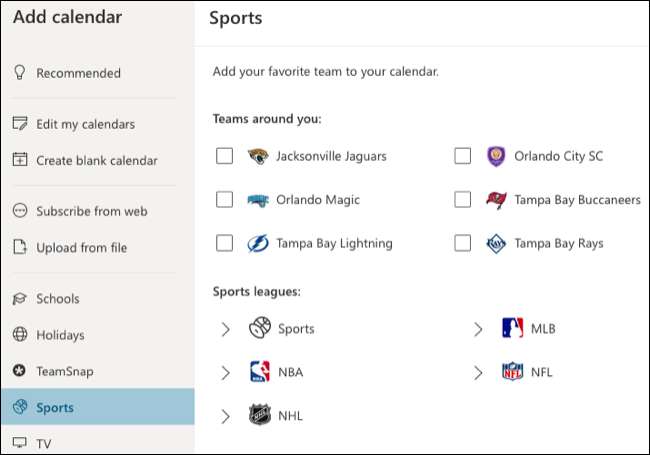Switch to the Schools category

pyautogui.click(x=57, y=299)
